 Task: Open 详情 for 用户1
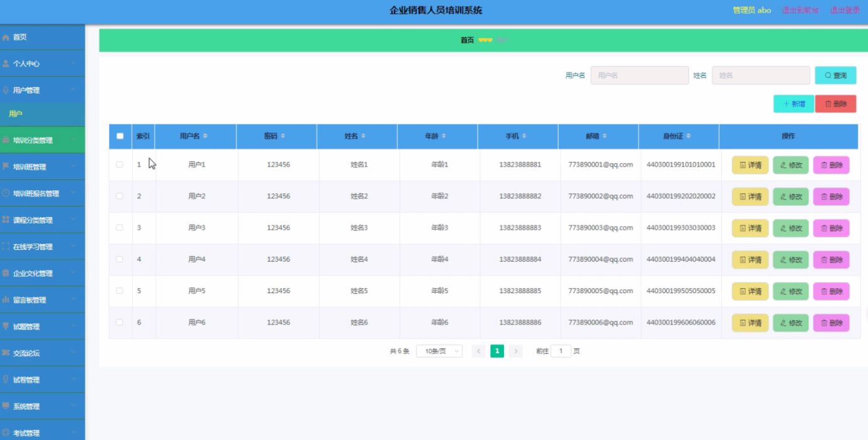coord(750,165)
